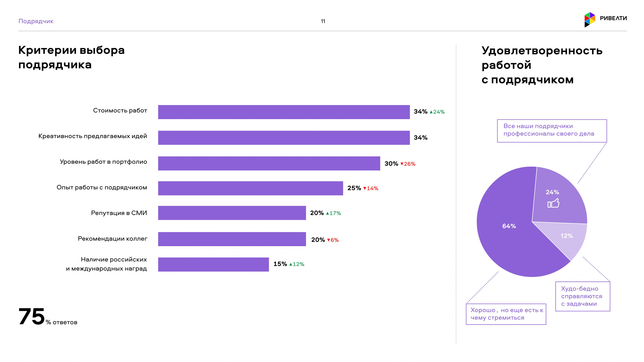The width and height of the screenshot is (644, 362).
Task: Select the Креативность предлагаемых идей bar
Action: tap(284, 138)
